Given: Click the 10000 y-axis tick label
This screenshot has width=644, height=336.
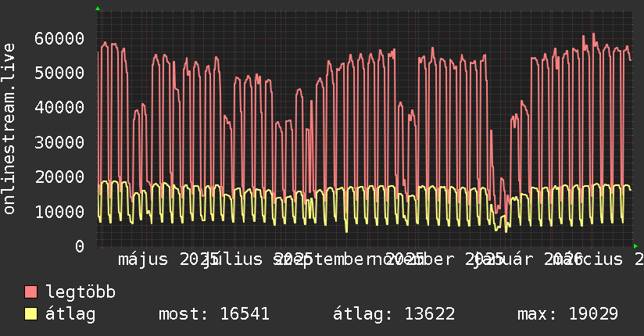Looking at the screenshot, I should (x=59, y=212).
